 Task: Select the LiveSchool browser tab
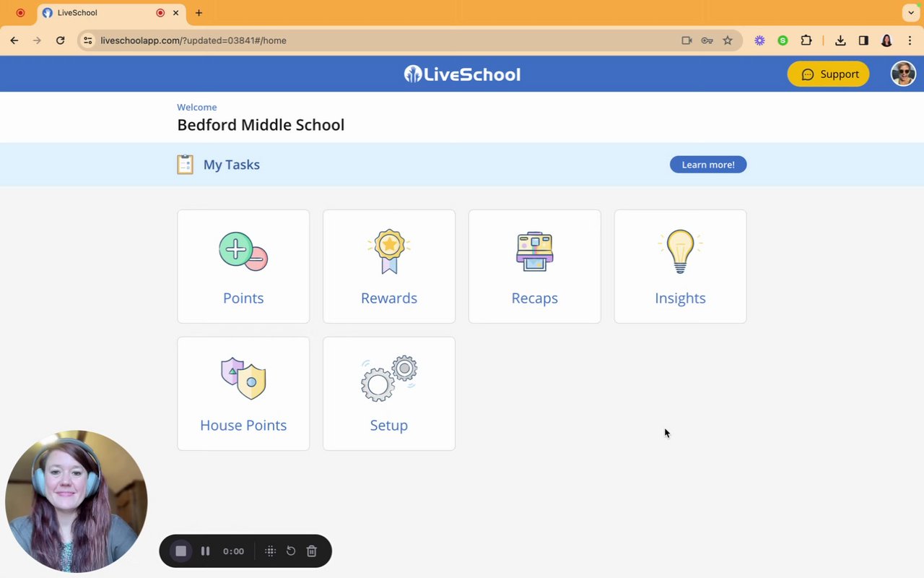[111, 12]
